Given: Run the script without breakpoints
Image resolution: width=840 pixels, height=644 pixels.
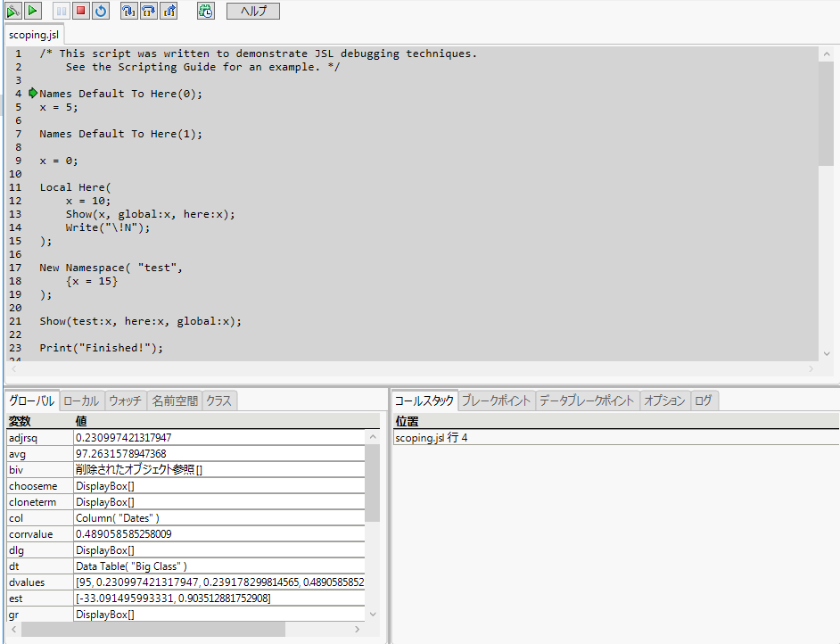Looking at the screenshot, I should (x=12, y=11).
